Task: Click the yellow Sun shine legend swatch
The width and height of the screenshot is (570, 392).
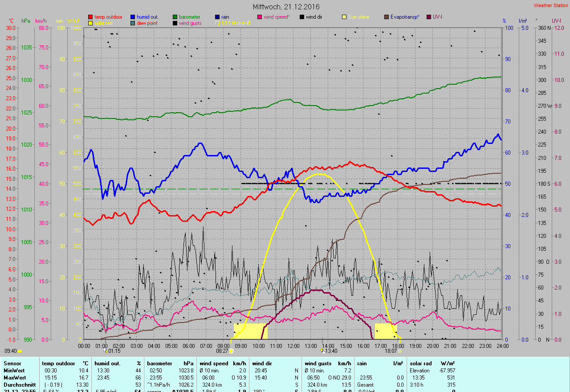Action: (344, 17)
